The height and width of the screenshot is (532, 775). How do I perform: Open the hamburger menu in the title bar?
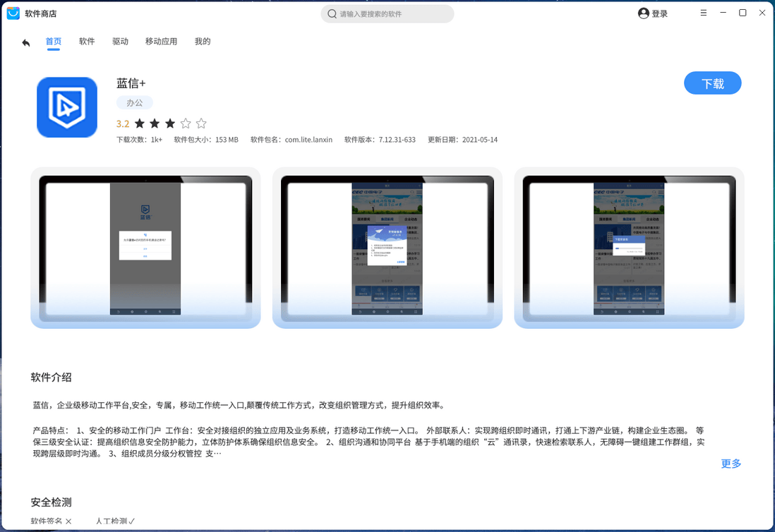pos(704,13)
